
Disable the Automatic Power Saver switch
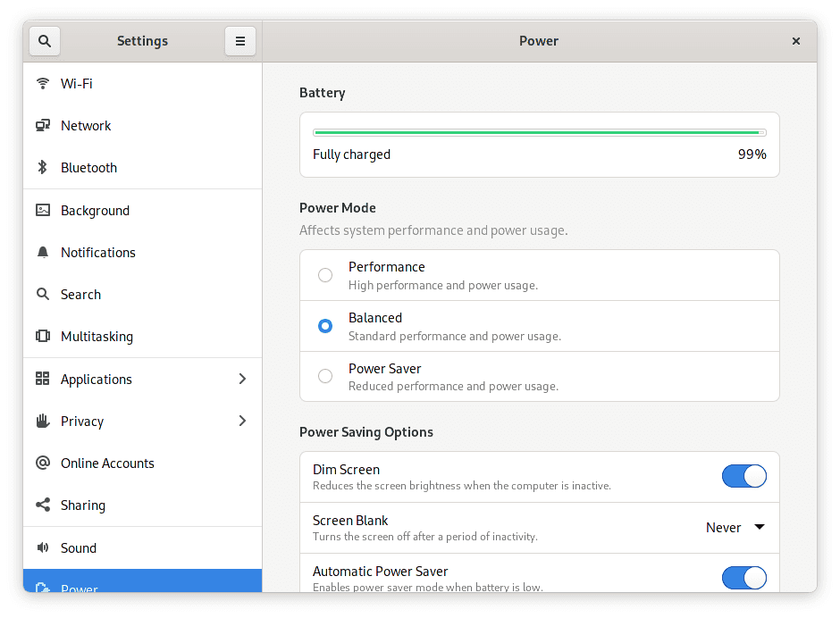743,578
